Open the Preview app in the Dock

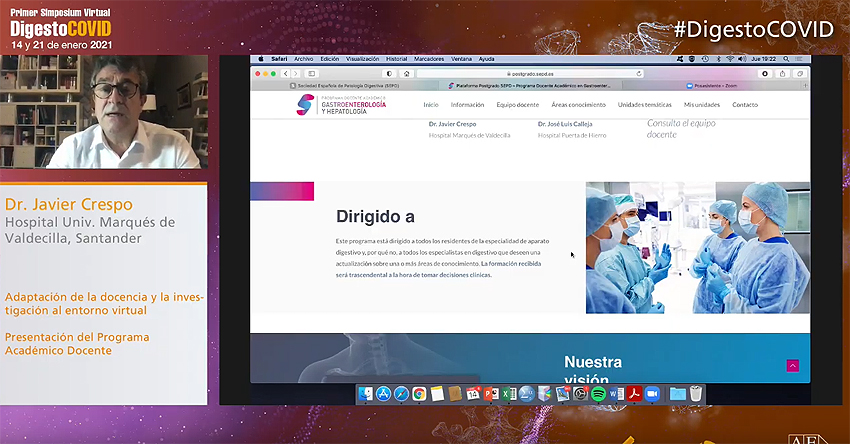click(563, 394)
